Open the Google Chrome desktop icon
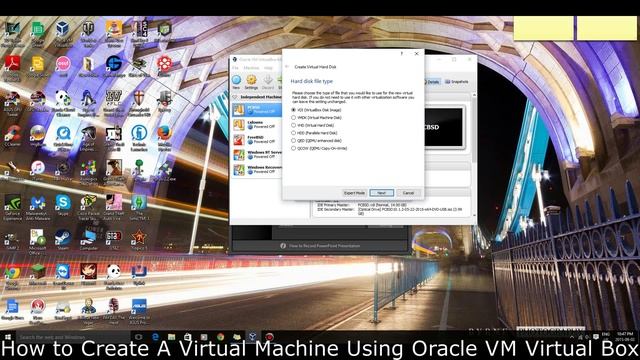 point(12,278)
